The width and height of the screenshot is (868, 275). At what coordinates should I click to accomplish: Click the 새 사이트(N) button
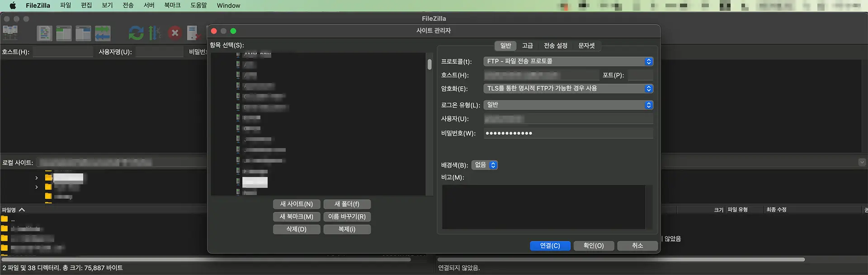[x=297, y=204]
